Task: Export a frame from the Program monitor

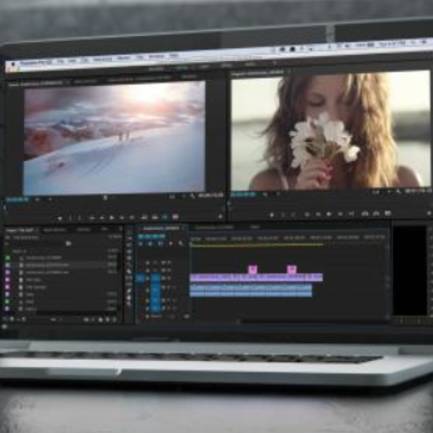Action: 387,213
